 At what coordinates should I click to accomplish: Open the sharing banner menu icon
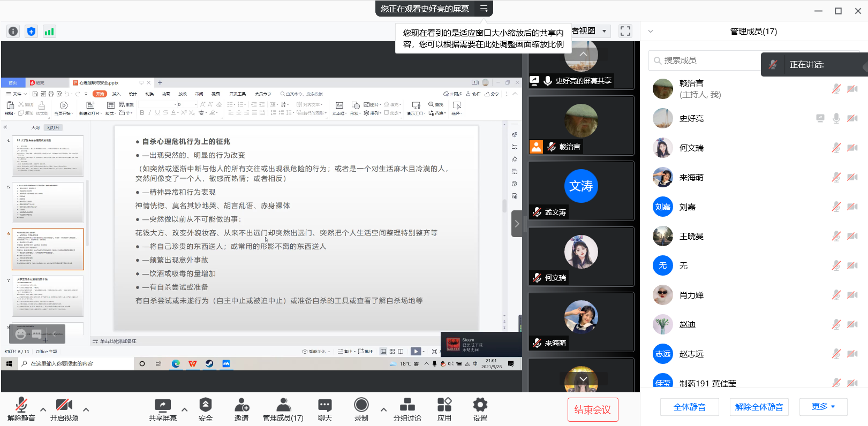pos(484,9)
